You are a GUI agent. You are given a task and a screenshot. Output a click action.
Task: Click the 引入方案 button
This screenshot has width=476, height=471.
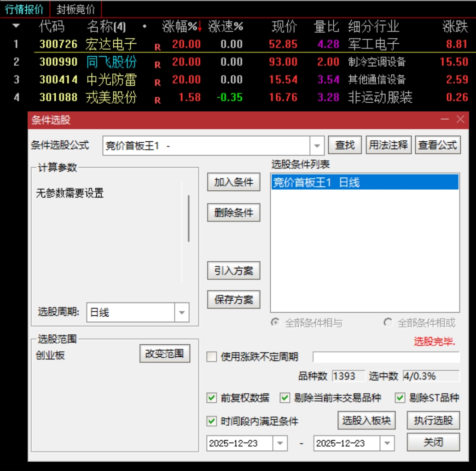click(233, 270)
